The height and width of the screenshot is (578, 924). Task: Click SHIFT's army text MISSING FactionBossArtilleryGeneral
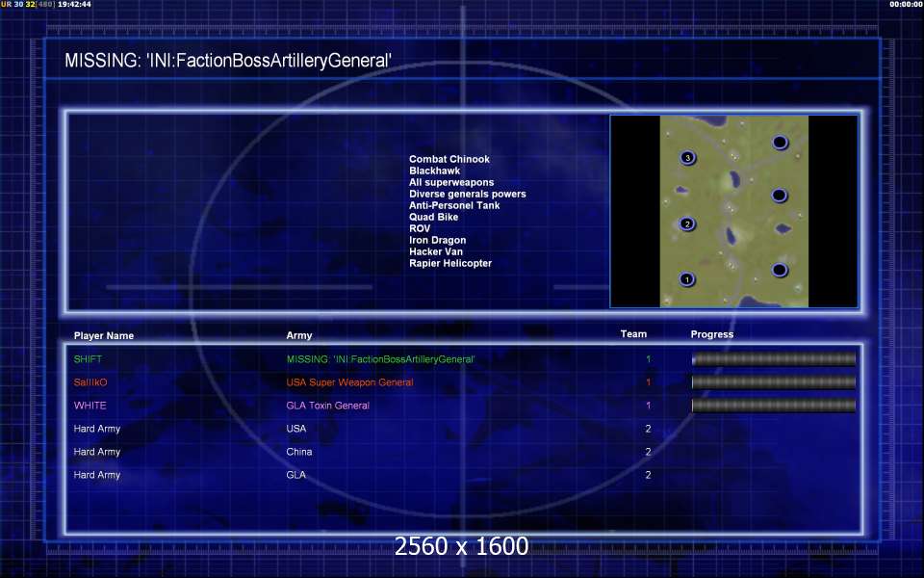[381, 359]
